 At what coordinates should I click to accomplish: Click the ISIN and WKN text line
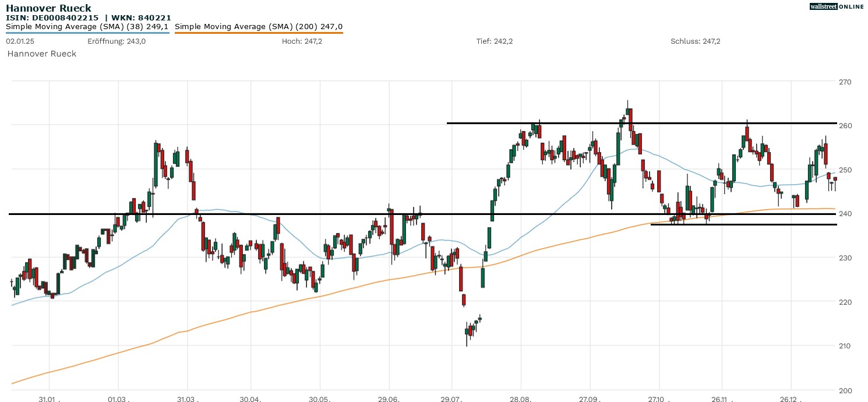[x=88, y=17]
